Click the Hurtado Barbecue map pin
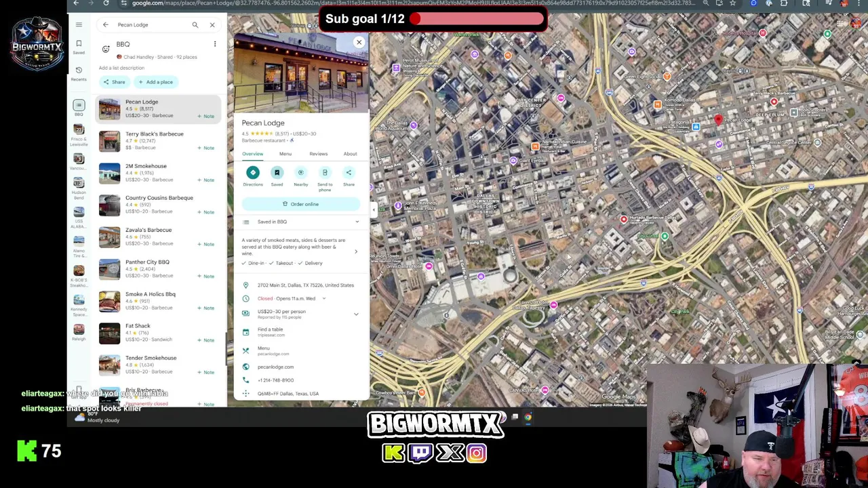 pyautogui.click(x=624, y=219)
